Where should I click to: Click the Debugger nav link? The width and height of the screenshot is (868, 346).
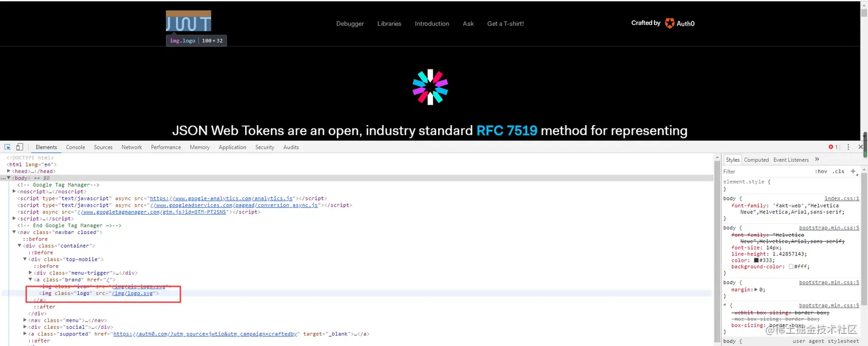350,24
